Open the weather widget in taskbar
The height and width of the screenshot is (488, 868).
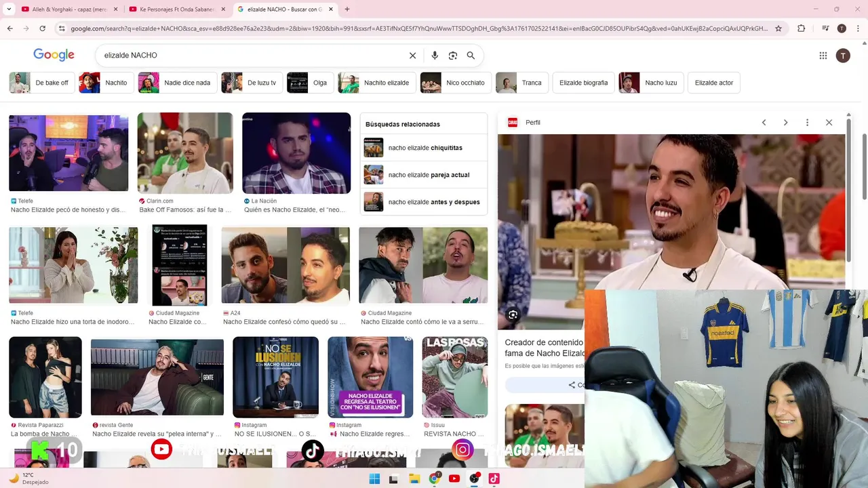tap(28, 479)
